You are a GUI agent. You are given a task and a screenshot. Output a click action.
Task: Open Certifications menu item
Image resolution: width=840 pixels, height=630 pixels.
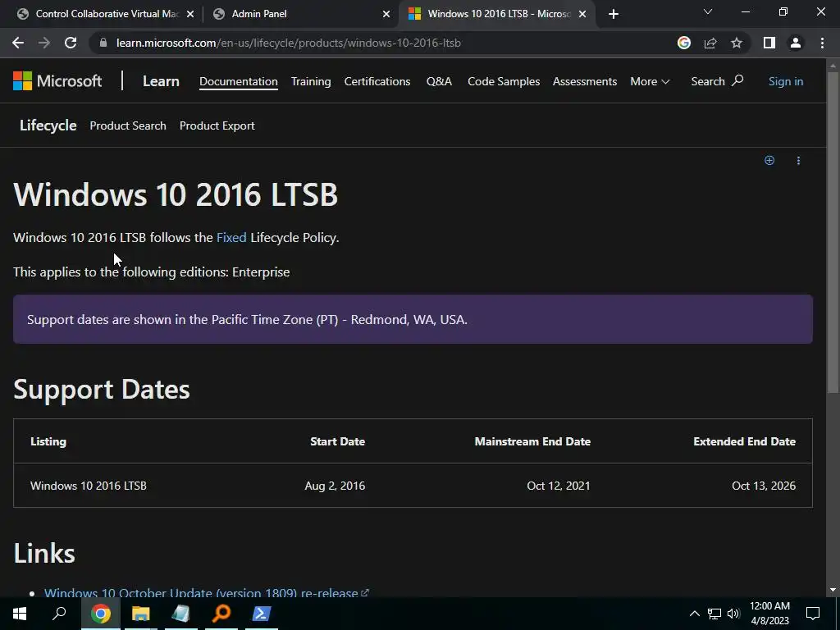[377, 81]
